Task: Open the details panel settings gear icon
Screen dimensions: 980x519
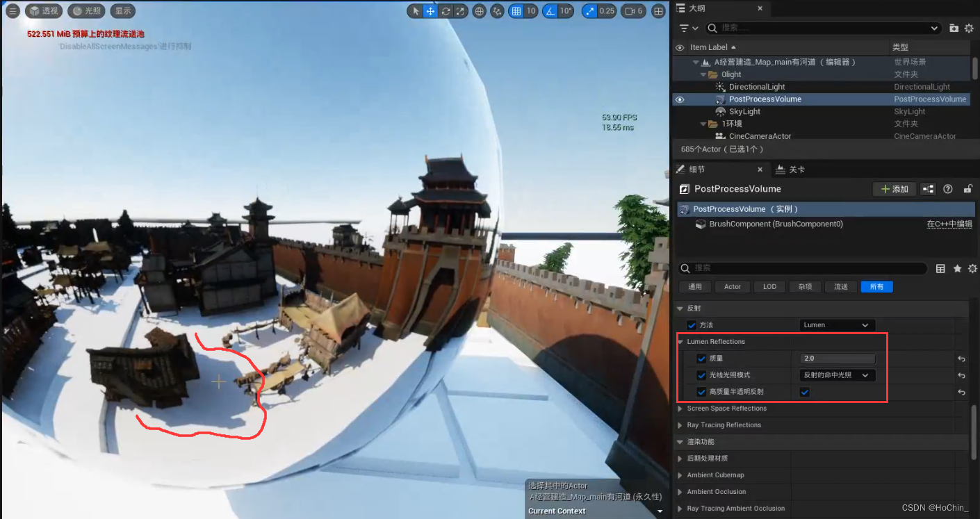Action: [x=971, y=268]
